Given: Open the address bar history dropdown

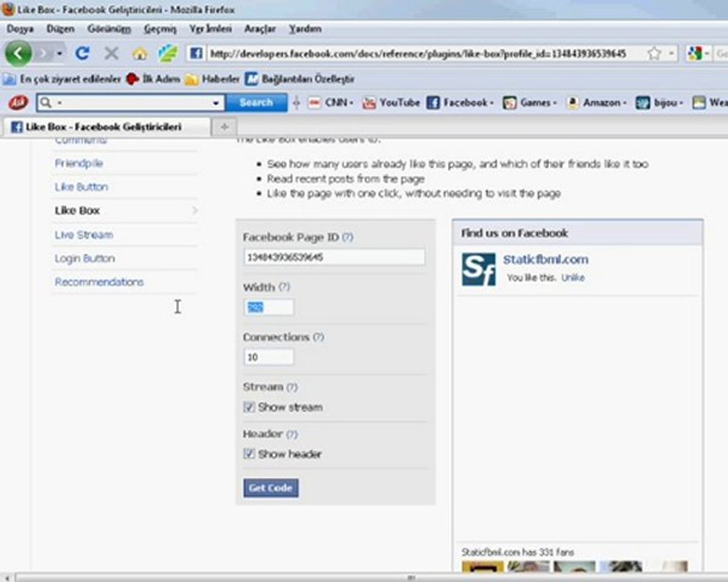Looking at the screenshot, I should (671, 54).
